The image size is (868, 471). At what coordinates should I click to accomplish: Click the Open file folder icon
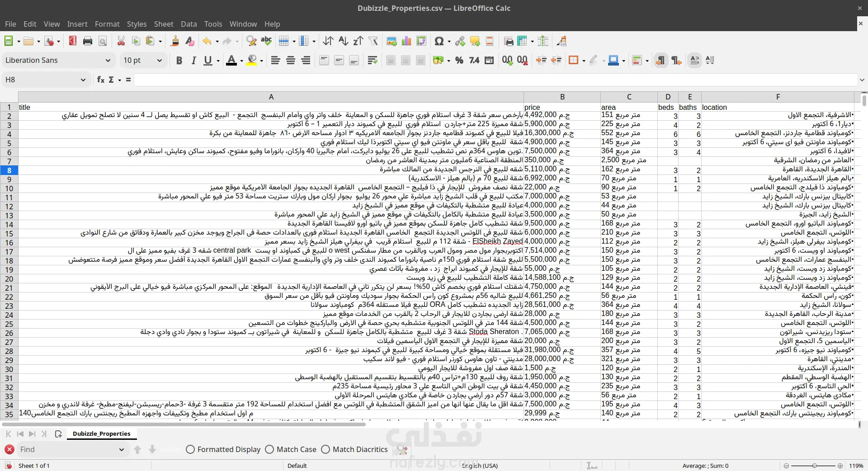point(28,41)
